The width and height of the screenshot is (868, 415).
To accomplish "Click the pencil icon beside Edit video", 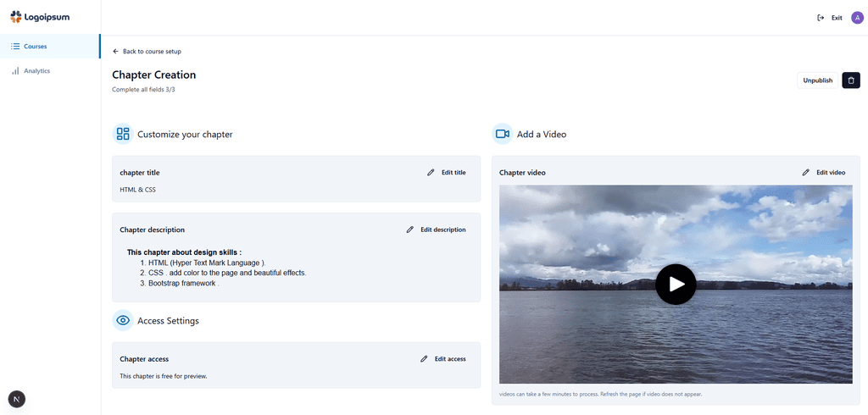I will 806,173.
